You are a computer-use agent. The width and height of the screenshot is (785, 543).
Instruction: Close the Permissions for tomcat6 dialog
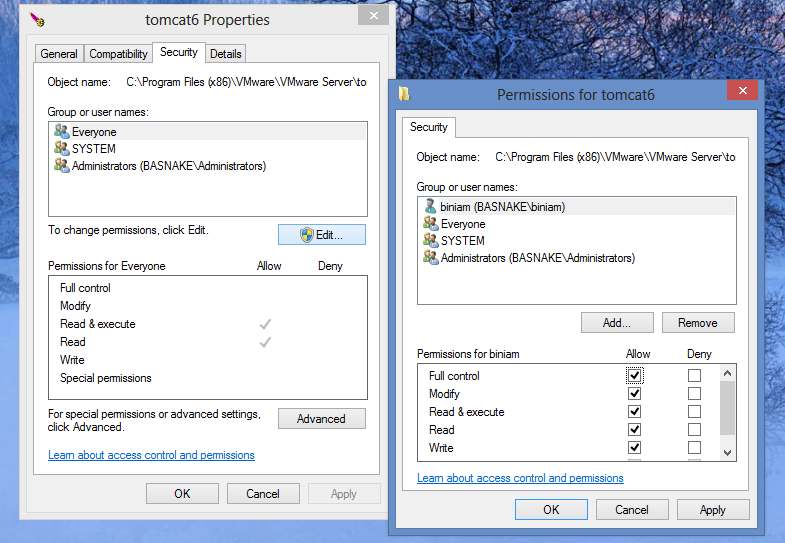point(742,90)
